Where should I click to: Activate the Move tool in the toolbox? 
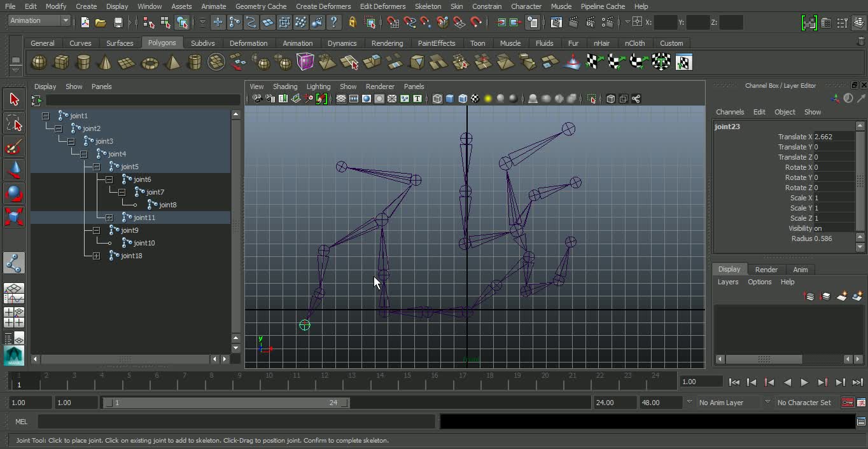14,170
